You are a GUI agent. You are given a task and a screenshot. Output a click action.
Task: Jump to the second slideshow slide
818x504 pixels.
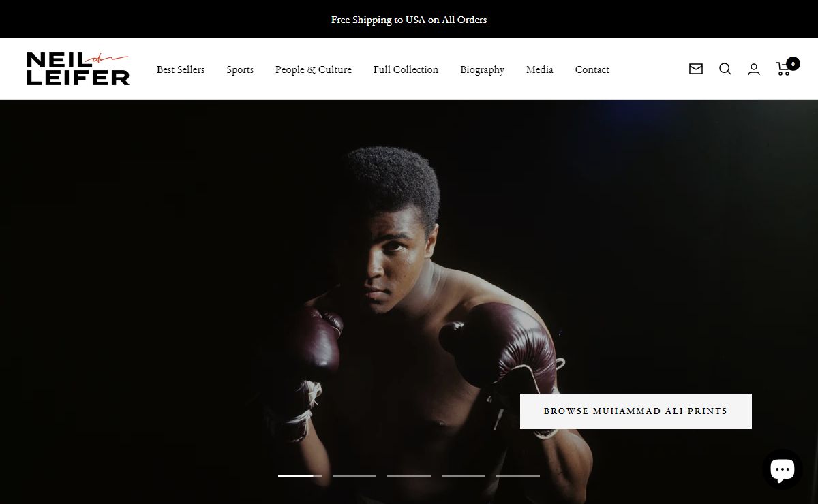tap(354, 475)
